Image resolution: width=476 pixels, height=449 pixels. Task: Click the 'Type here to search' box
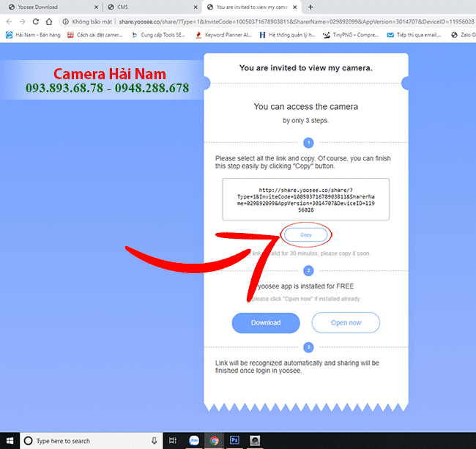91,441
